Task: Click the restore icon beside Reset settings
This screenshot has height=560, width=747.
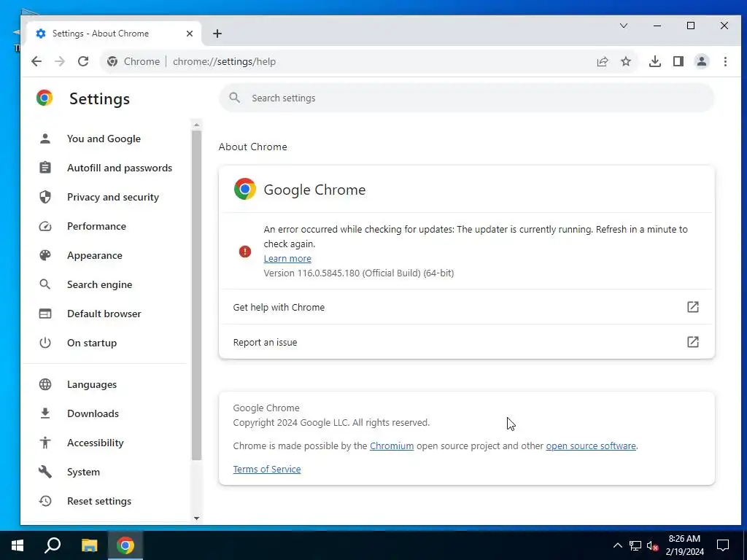Action: (45, 501)
